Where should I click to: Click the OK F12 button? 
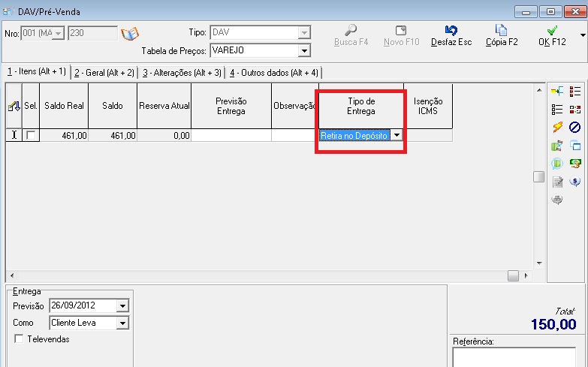552,36
